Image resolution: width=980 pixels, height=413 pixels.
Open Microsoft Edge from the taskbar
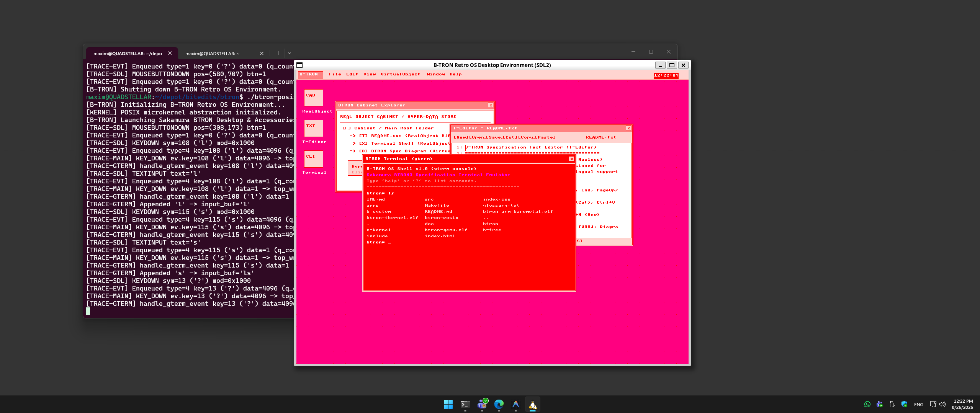coord(499,404)
